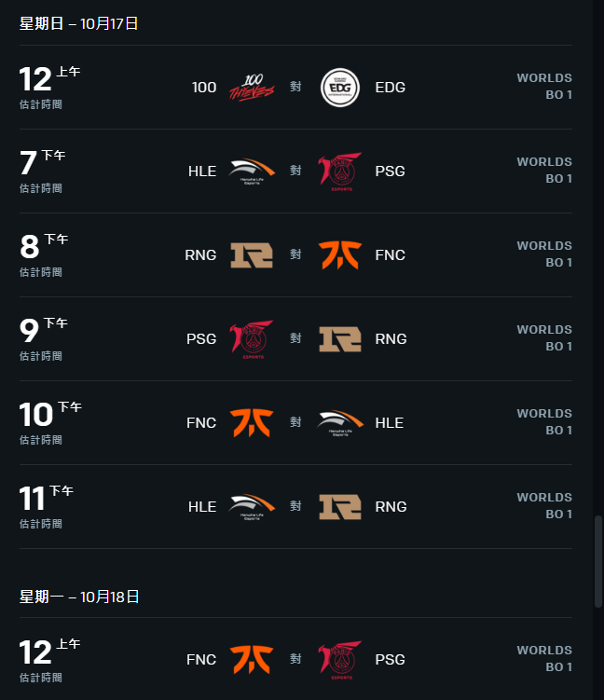Click the 100 Thieves team logo
Viewport: 604px width, 700px height.
pyautogui.click(x=252, y=88)
